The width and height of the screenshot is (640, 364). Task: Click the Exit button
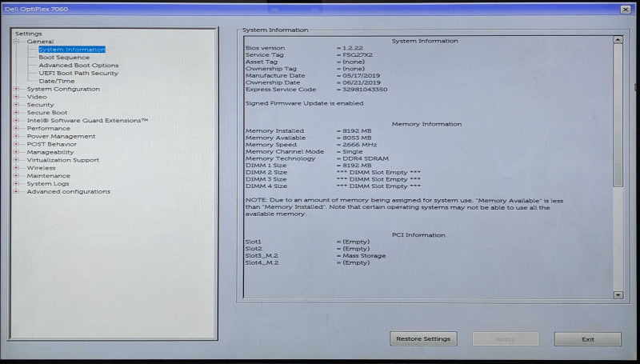[588, 339]
